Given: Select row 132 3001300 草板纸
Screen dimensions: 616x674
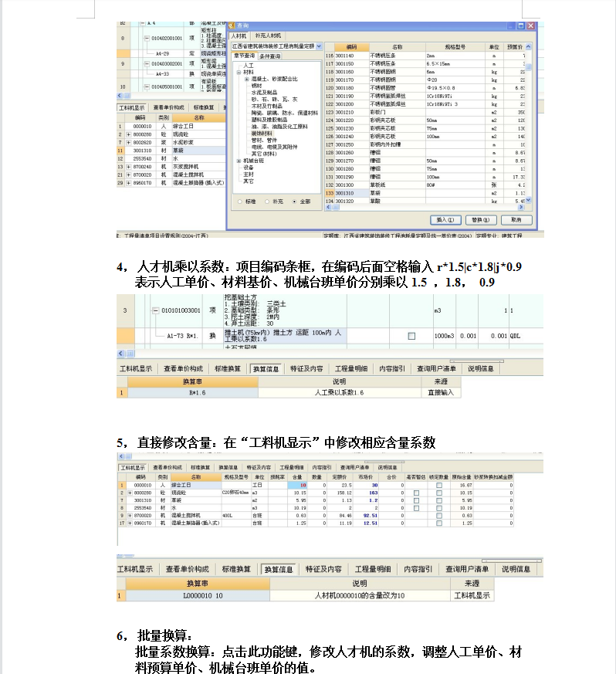Looking at the screenshot, I should pos(425,185).
